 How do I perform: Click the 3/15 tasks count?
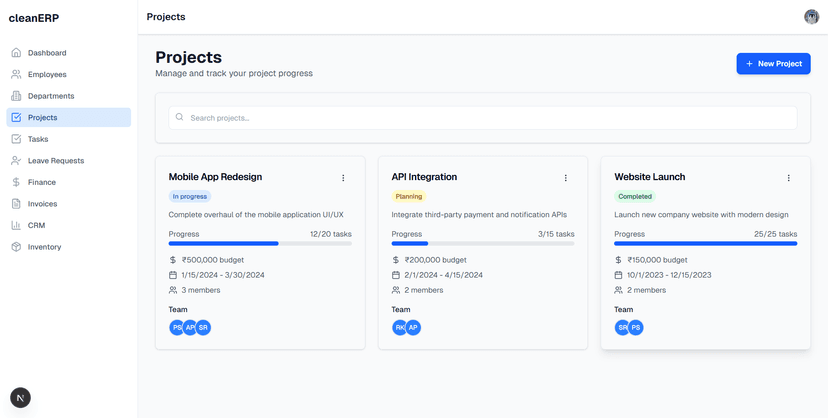click(557, 234)
